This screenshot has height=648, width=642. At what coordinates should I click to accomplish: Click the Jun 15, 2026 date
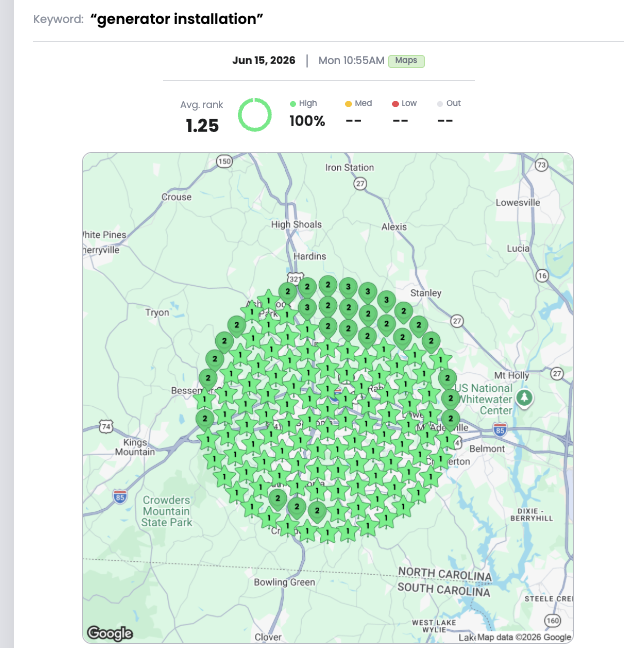point(264,60)
